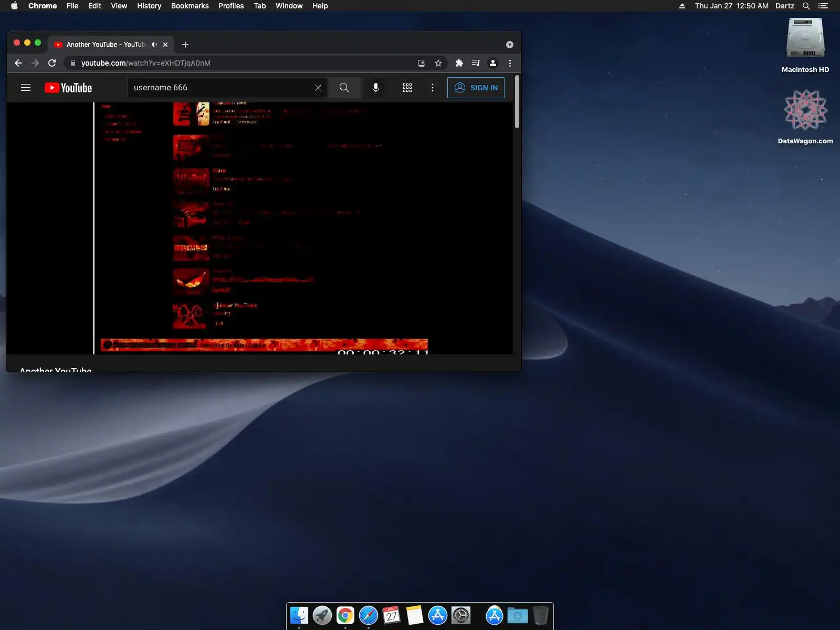Clear the 'username 666' search text
840x630 pixels.
[x=318, y=88]
